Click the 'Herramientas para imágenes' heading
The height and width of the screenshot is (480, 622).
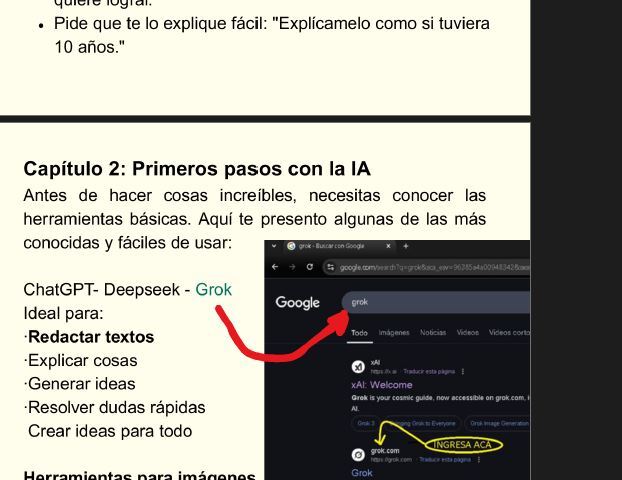pyautogui.click(x=139, y=475)
